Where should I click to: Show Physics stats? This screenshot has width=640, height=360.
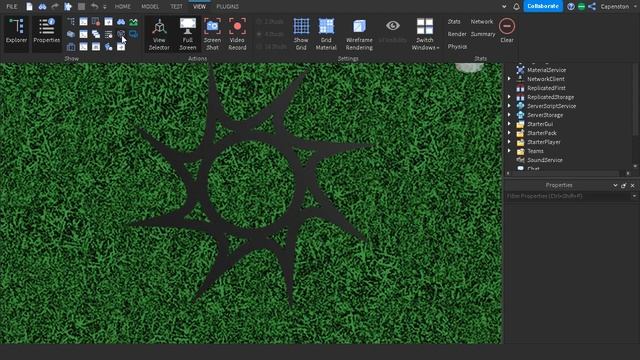pyautogui.click(x=457, y=47)
